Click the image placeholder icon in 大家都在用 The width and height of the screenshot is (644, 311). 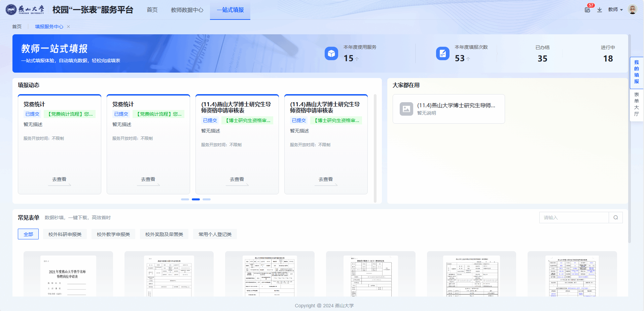click(x=406, y=109)
